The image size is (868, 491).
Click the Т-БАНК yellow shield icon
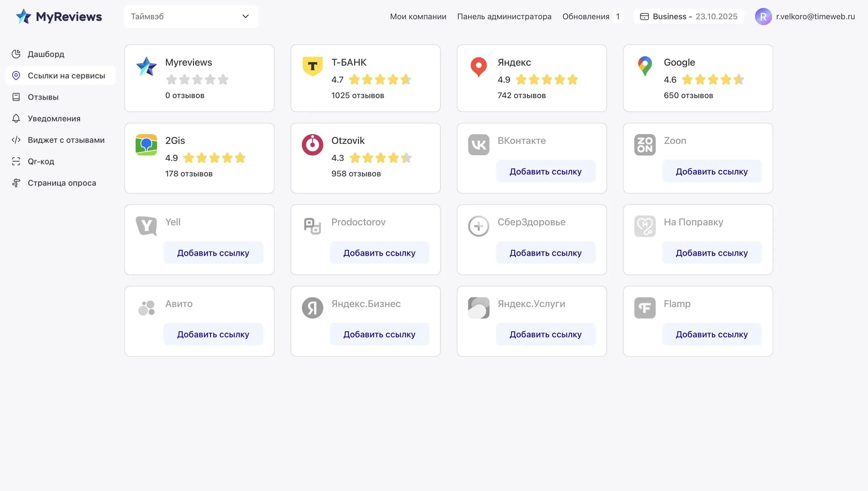click(312, 66)
